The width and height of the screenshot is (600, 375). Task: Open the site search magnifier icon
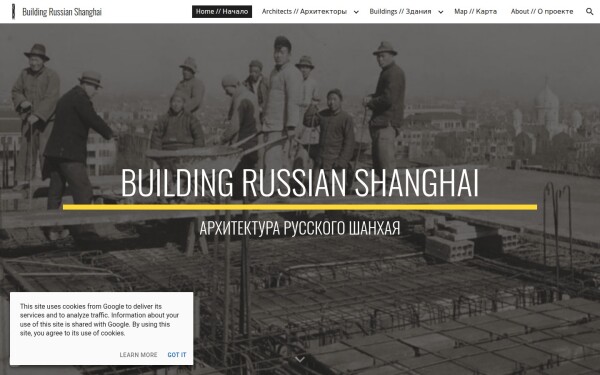pos(589,11)
